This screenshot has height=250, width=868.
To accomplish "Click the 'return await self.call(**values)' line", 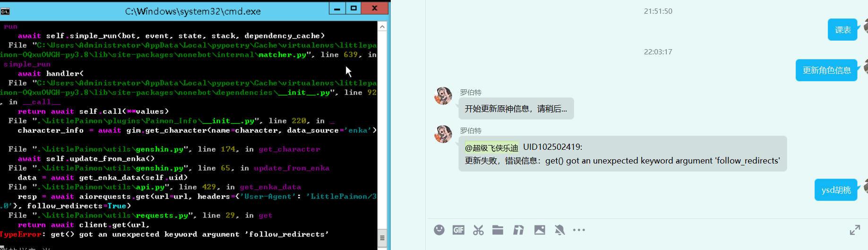I will [x=93, y=112].
